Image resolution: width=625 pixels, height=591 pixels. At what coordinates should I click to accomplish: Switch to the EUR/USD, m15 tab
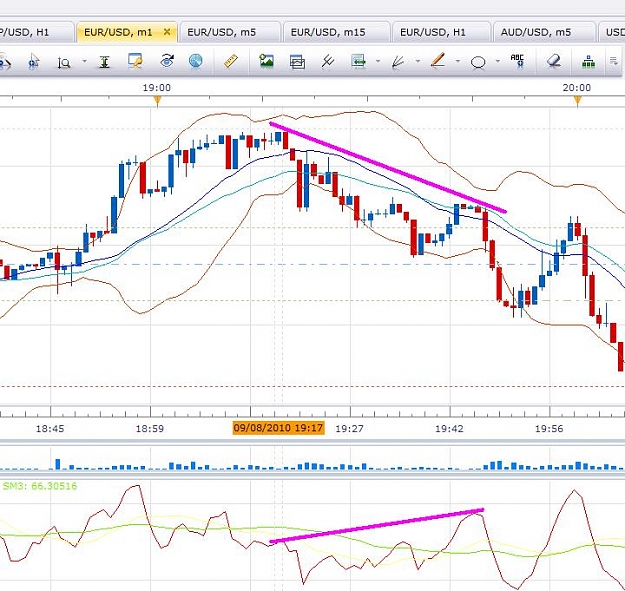point(336,32)
